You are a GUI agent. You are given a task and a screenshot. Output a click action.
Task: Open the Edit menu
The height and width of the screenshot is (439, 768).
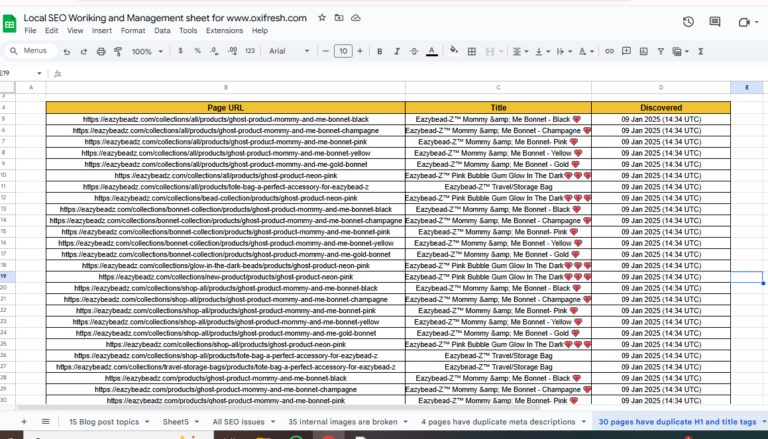click(x=51, y=30)
